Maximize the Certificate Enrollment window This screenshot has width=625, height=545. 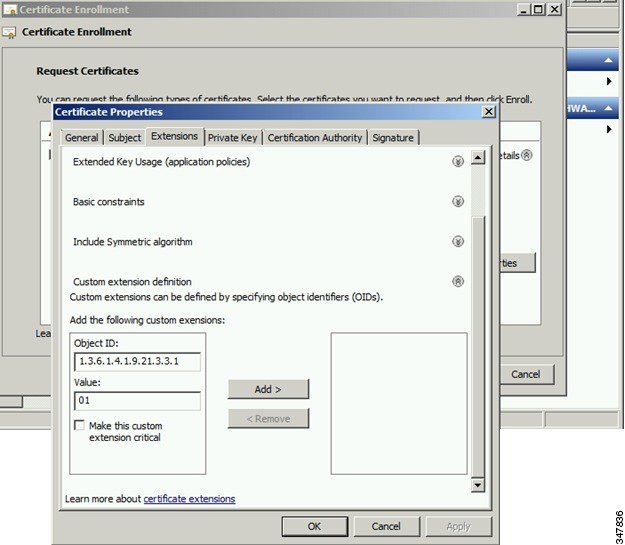coord(538,10)
